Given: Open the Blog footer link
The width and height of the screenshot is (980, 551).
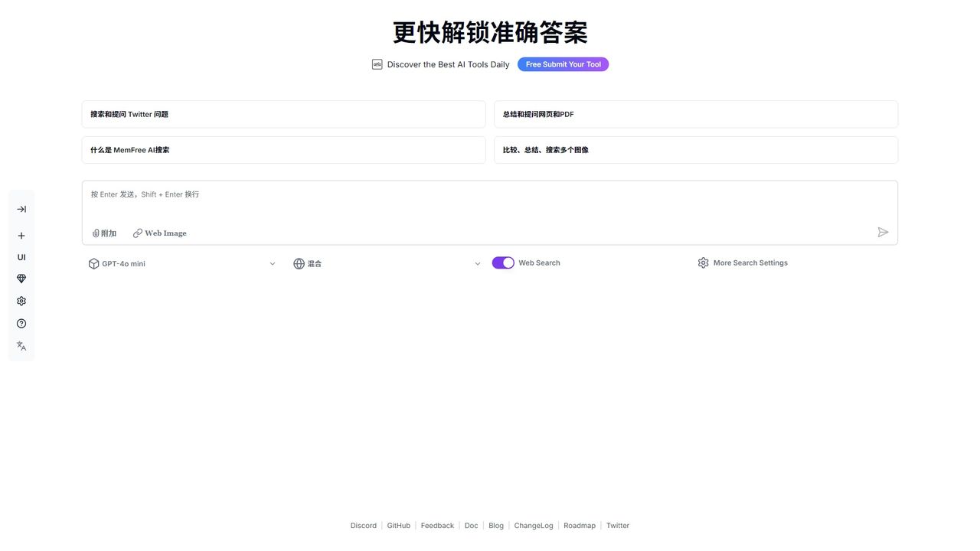Looking at the screenshot, I should pyautogui.click(x=496, y=526).
